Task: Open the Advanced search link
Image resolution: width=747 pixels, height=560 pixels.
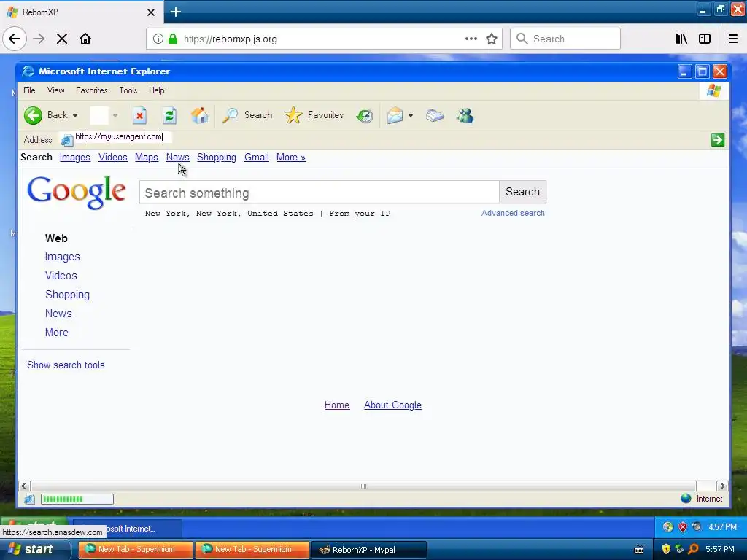Action: click(x=513, y=214)
